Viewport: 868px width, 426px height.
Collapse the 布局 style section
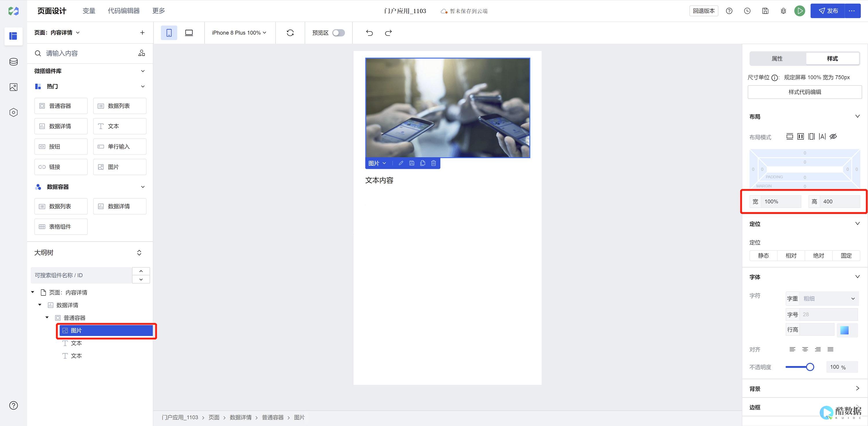click(x=858, y=116)
